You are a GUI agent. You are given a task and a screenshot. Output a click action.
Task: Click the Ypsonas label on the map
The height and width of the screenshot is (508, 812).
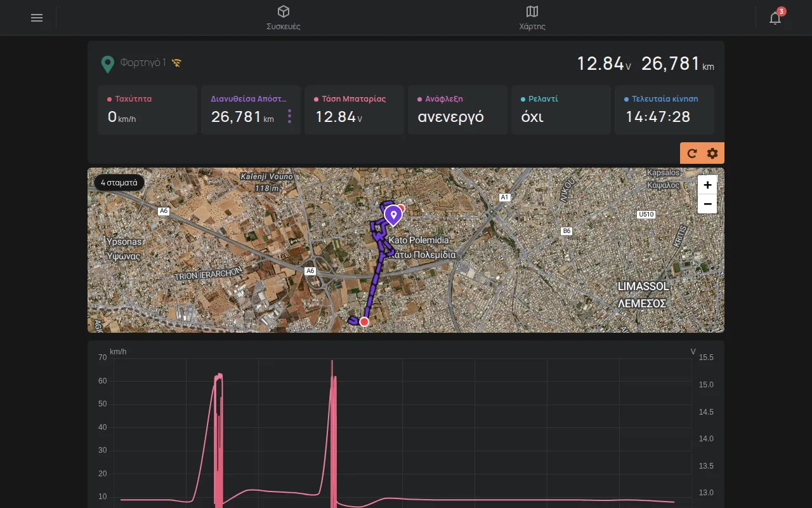pos(124,242)
